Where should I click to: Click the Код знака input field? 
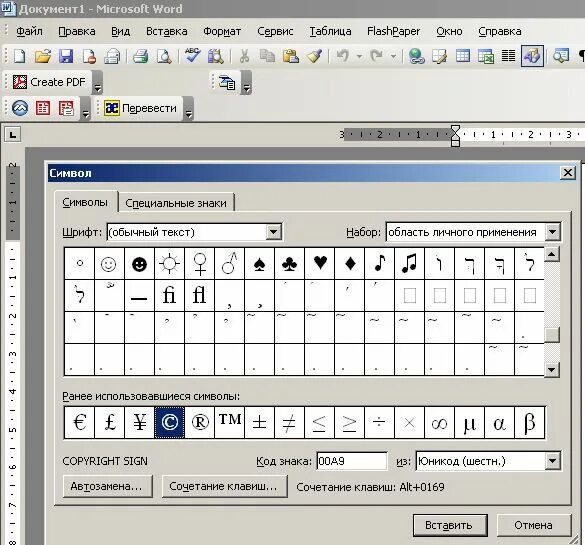[x=352, y=461]
